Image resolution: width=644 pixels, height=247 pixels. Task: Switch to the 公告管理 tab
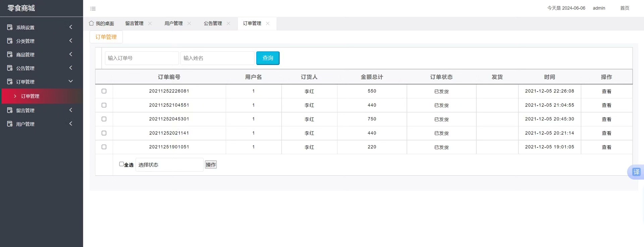(213, 23)
